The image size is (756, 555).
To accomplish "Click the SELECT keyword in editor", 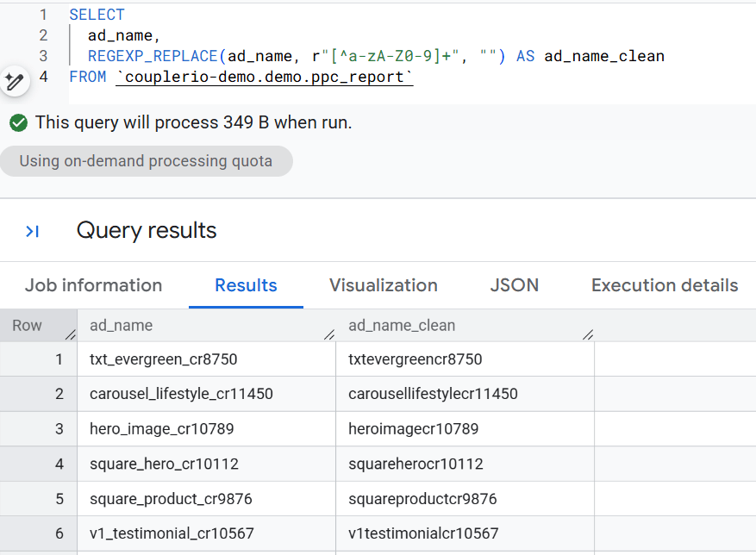I will click(x=97, y=15).
